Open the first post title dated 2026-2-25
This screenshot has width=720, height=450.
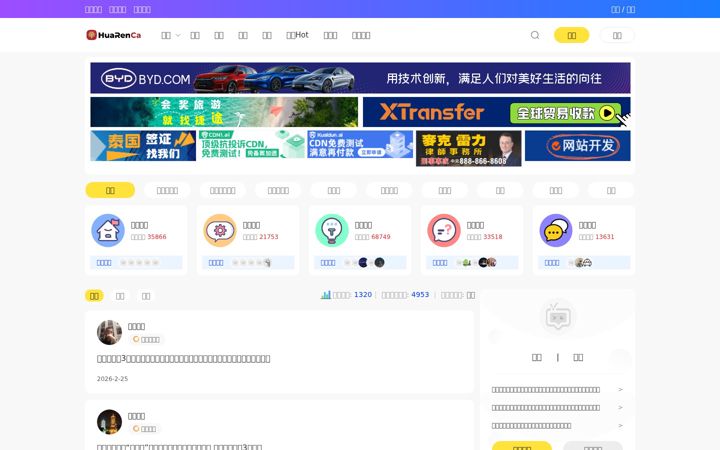pyautogui.click(x=183, y=359)
